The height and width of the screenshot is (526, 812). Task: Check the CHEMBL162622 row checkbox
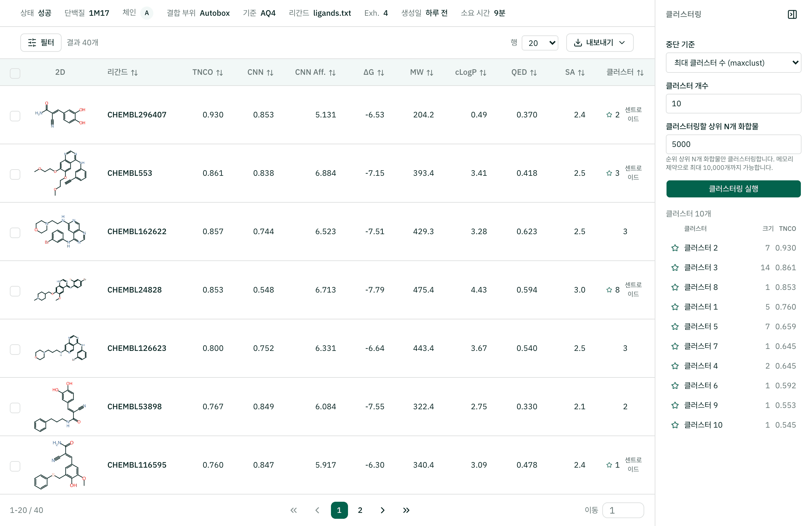click(15, 233)
